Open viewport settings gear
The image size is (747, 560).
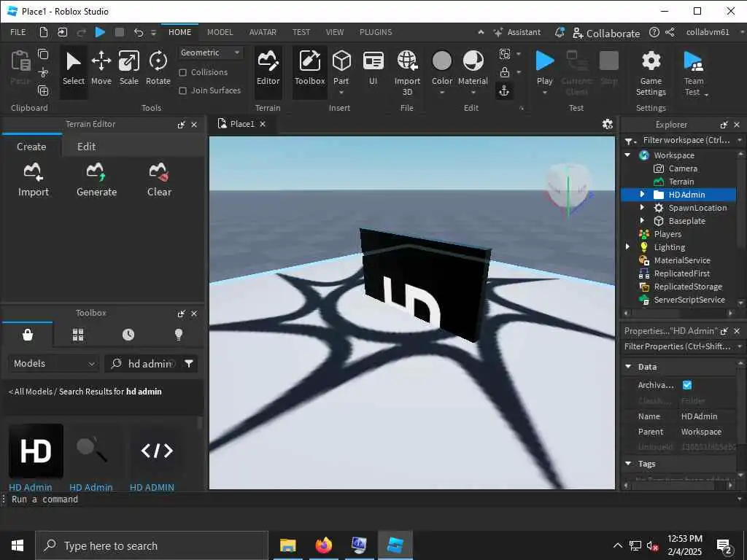coord(608,124)
